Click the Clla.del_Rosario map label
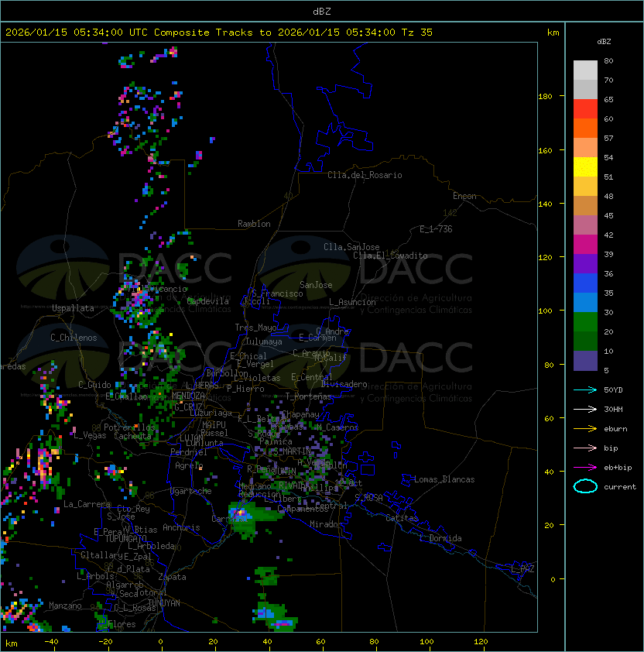The height and width of the screenshot is (652, 644). [365, 175]
